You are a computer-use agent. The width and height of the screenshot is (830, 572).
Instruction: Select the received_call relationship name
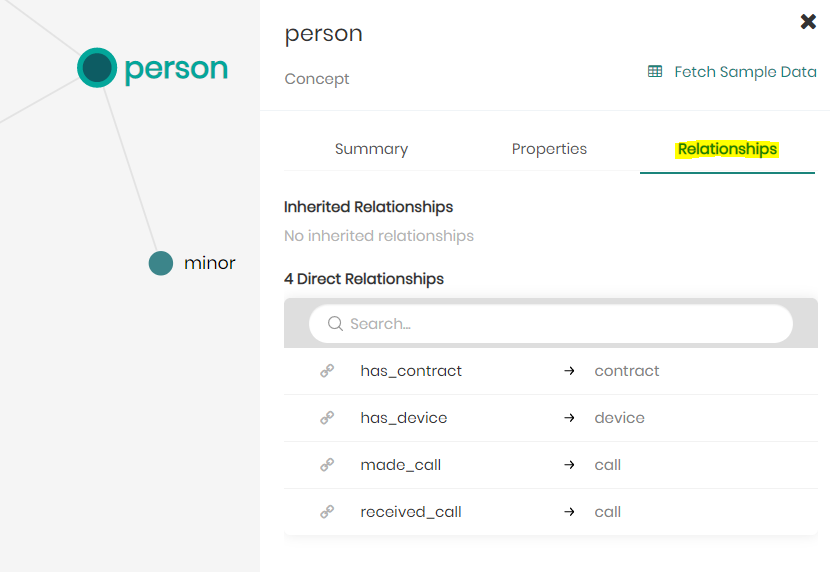coord(411,512)
